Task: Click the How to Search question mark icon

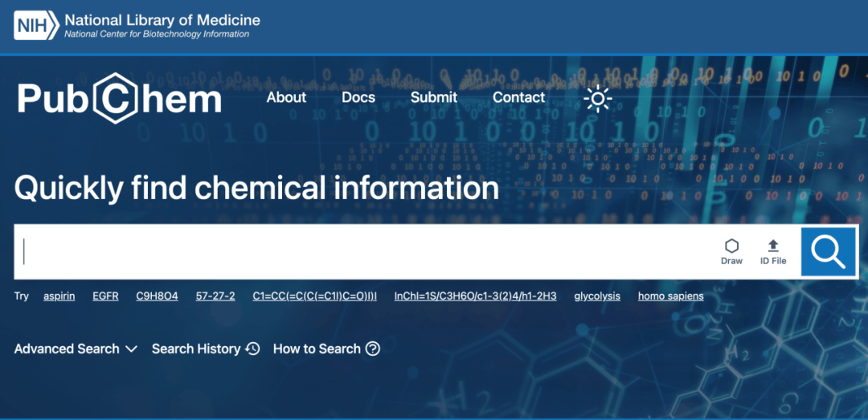Action: click(x=372, y=349)
